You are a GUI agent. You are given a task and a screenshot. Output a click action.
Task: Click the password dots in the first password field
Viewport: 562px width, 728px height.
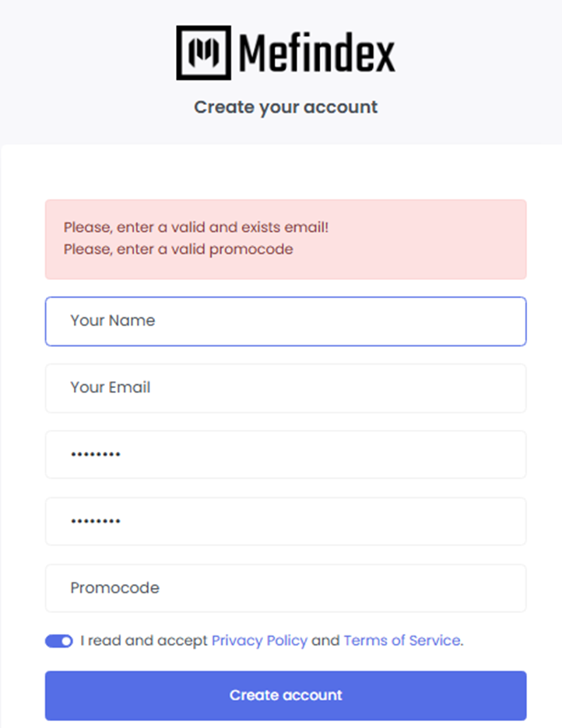[x=96, y=454]
